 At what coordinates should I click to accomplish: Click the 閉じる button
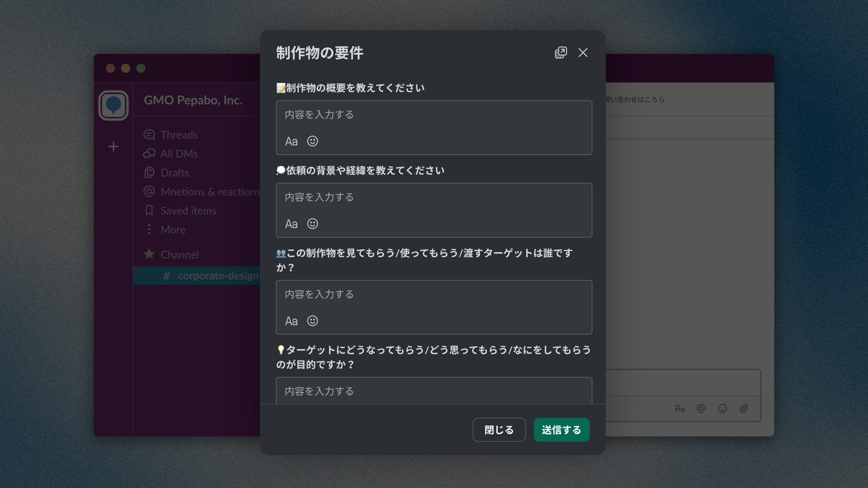(x=499, y=430)
